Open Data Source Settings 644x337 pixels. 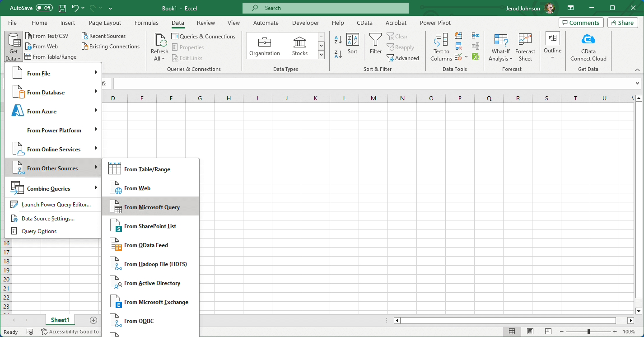point(53,219)
